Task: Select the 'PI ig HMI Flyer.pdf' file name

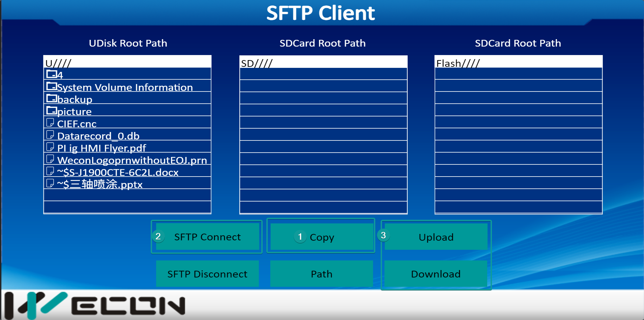Action: [101, 148]
